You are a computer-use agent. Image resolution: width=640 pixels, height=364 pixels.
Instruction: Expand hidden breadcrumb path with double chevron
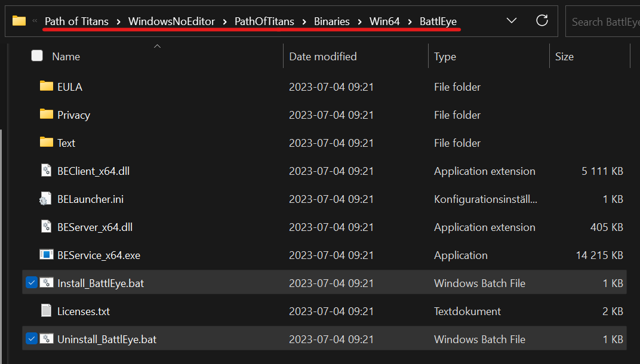click(35, 21)
